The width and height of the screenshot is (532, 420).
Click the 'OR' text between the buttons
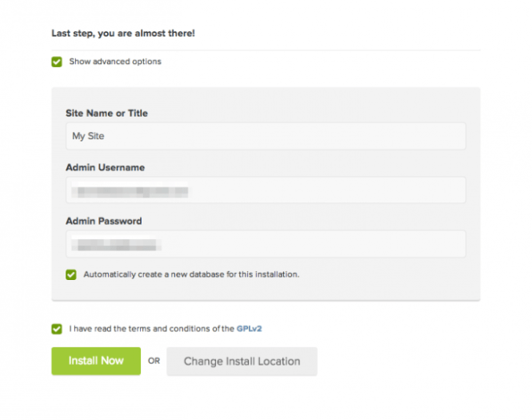click(x=154, y=362)
